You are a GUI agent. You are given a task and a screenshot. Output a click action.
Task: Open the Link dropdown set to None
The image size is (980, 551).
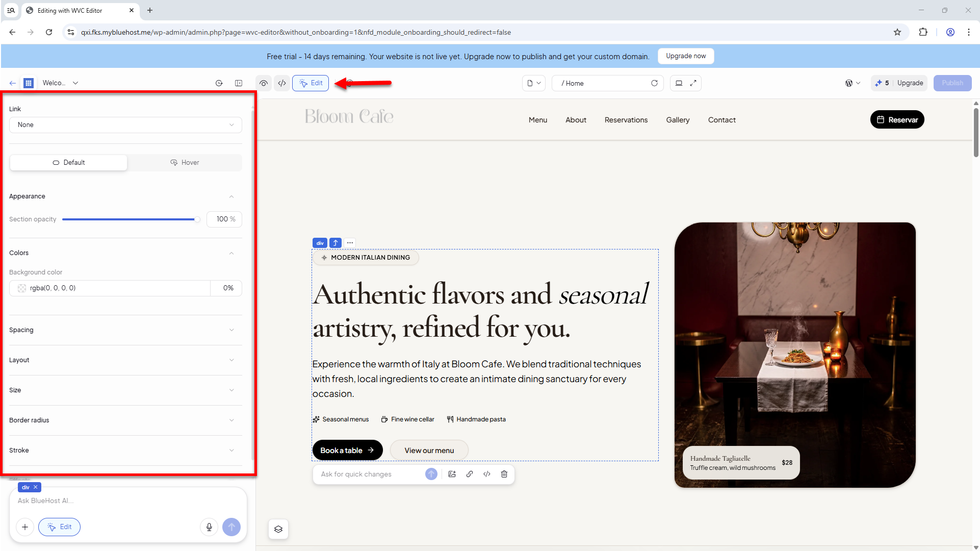(125, 125)
